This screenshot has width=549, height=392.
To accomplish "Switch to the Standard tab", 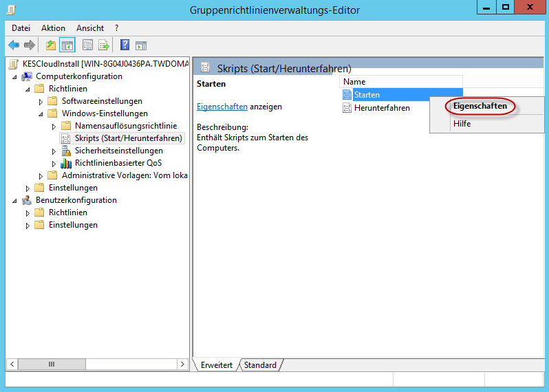I will click(x=260, y=365).
